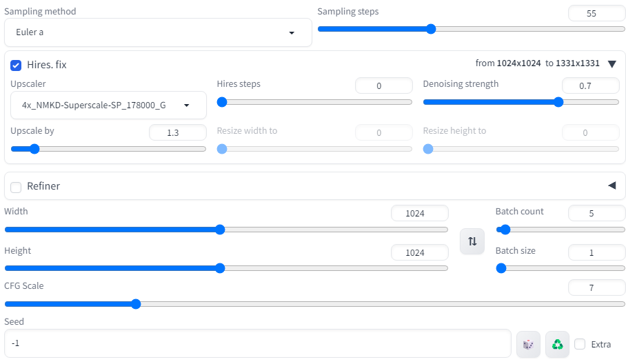
Task: Click the Seed input field
Action: (x=258, y=343)
